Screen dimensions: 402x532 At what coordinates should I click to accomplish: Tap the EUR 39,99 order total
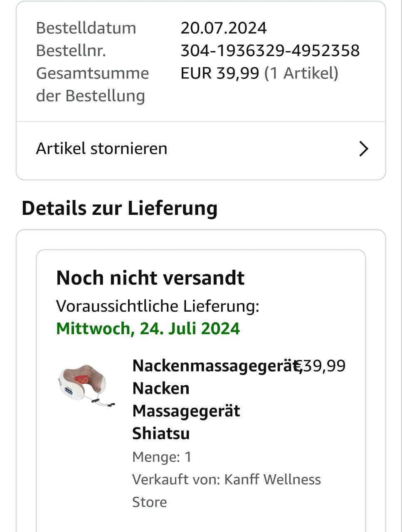[x=219, y=74]
